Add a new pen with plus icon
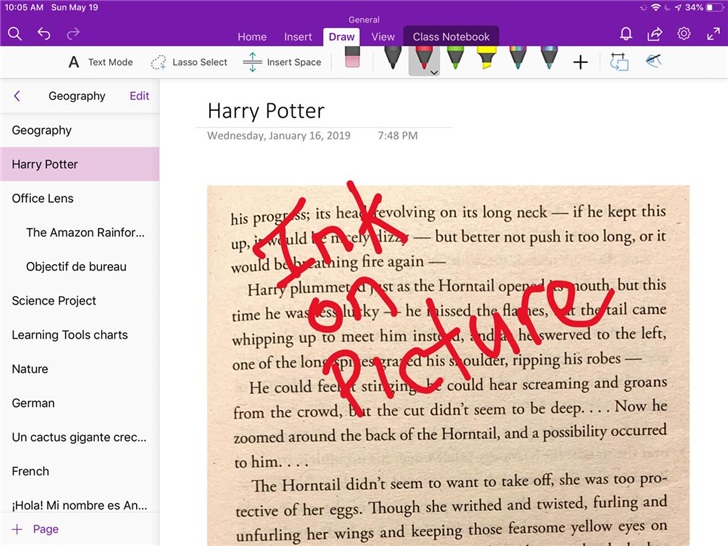The height and width of the screenshot is (546, 728). coord(580,63)
